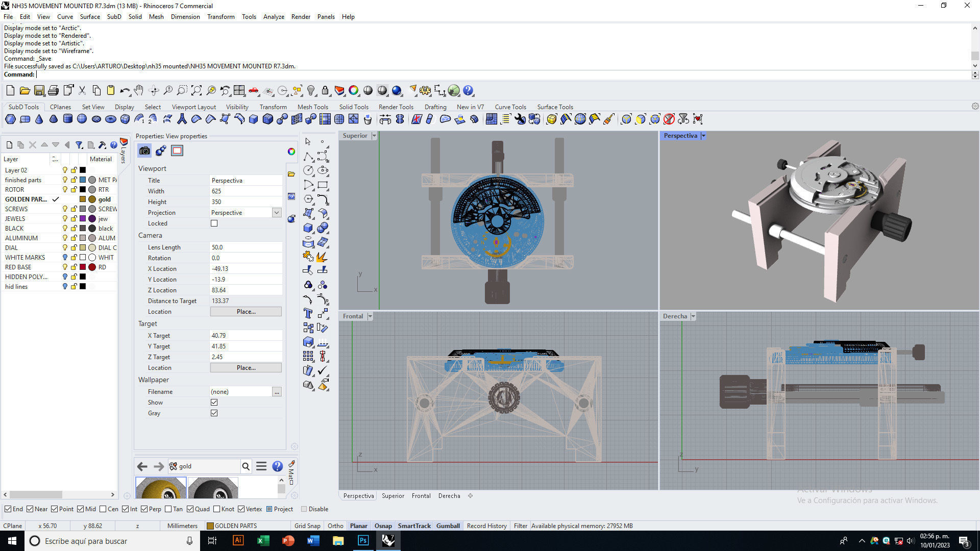980x551 pixels.
Task: Open the Perspectiva viewport dropdown arrow
Action: pos(703,136)
